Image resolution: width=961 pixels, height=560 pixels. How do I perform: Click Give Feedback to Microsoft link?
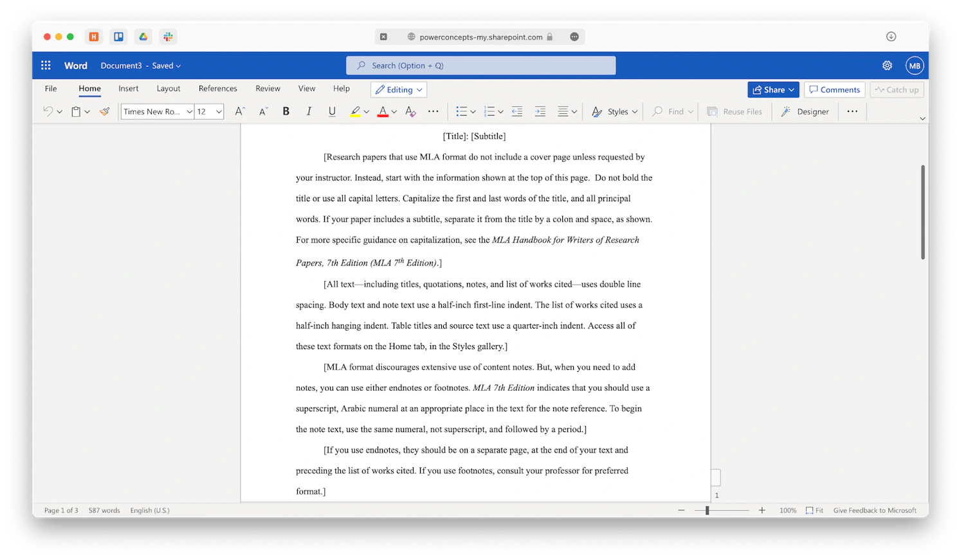[x=874, y=510]
